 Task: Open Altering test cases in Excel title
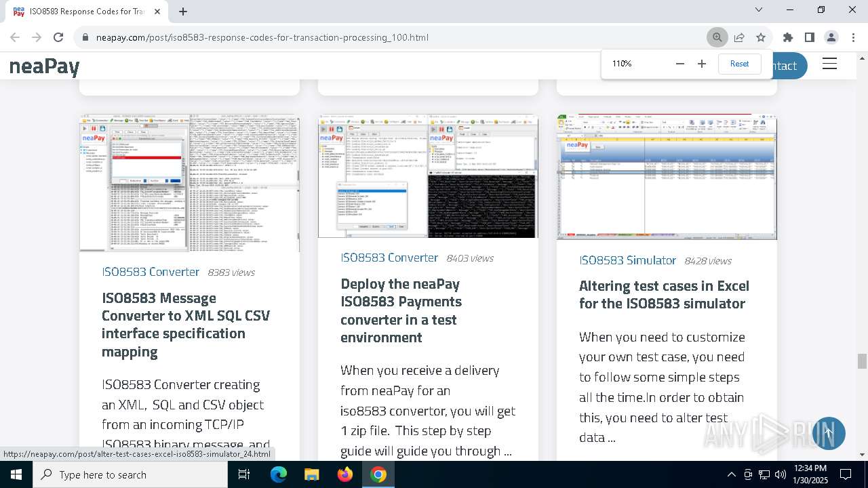[664, 295]
